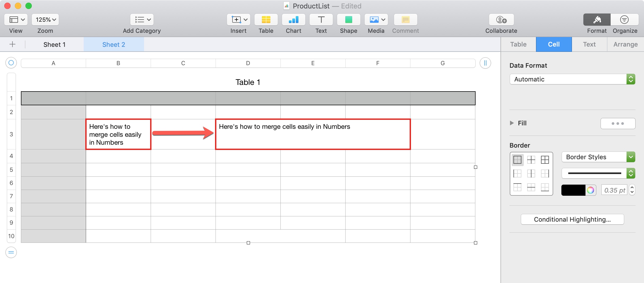Open the border color wheel picker
Screen dimensions: 644x283
591,190
